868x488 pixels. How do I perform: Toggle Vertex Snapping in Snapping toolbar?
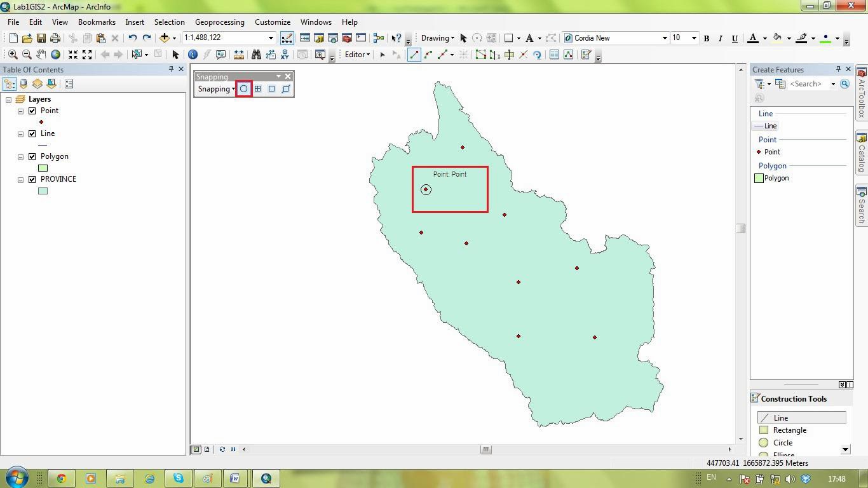click(x=271, y=89)
